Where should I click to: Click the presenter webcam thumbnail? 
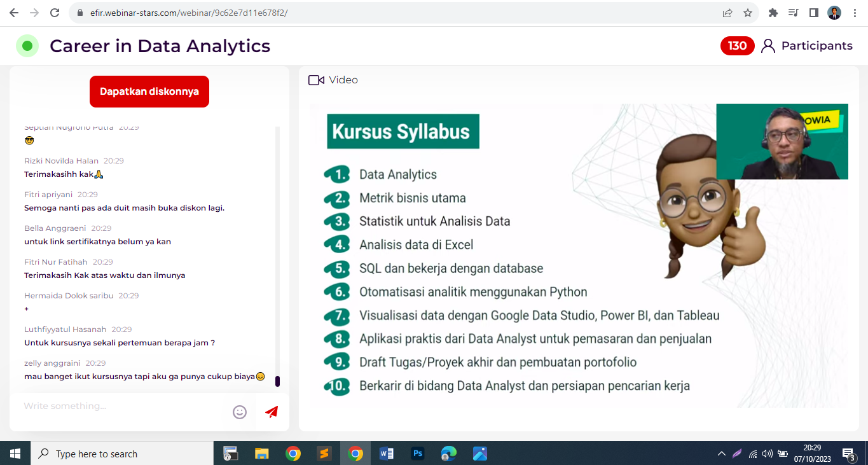[x=782, y=141]
